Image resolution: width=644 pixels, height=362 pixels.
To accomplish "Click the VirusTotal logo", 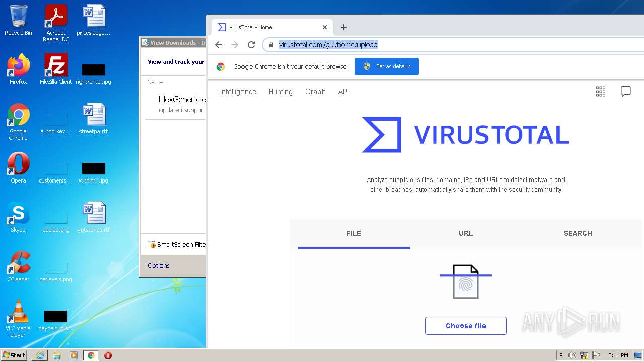I will (x=465, y=135).
